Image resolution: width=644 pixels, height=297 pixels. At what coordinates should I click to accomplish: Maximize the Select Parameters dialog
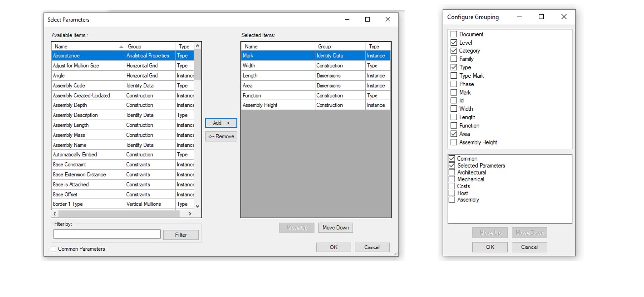pos(367,20)
